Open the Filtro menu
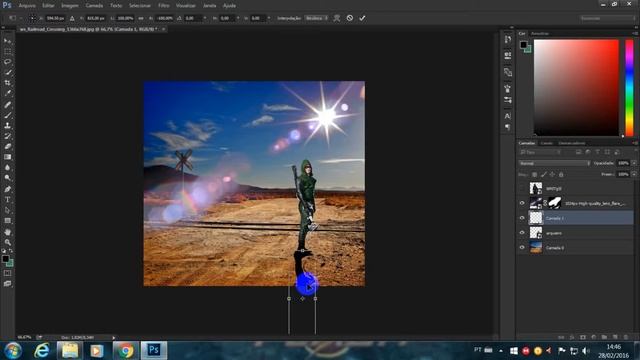Screen dimensions: 640x360 [x=164, y=6]
